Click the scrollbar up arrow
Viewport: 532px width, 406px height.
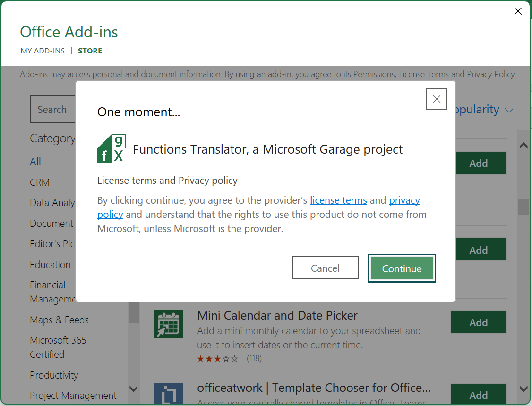(523, 145)
